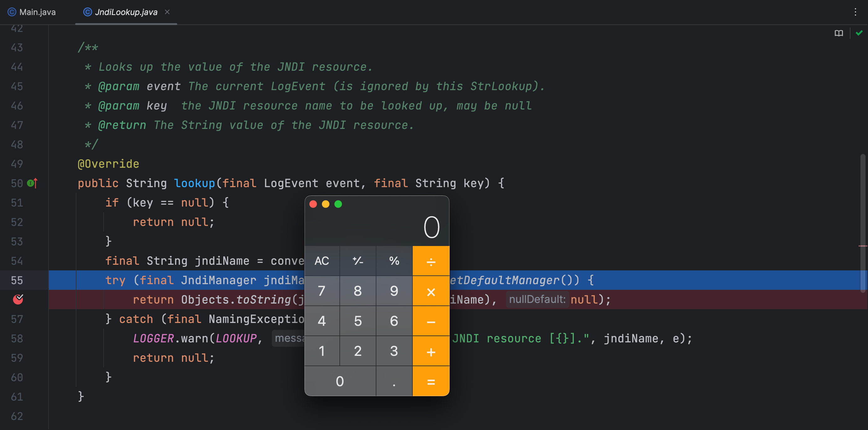The image size is (868, 430).
Task: Click the LogEvent parameter type
Action: 291,183
